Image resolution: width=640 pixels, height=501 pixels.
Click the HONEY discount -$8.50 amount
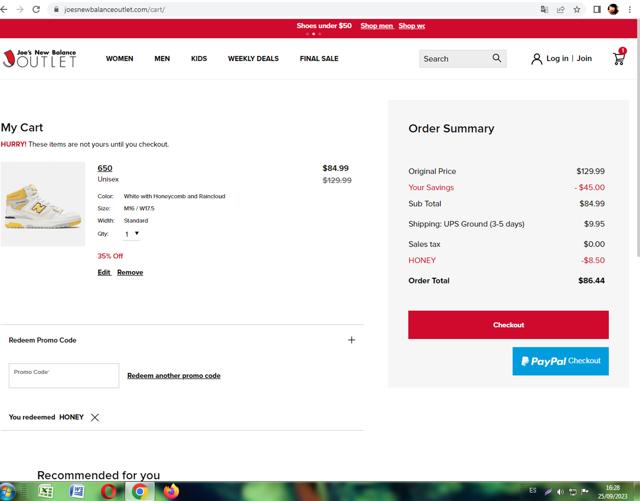tap(593, 260)
